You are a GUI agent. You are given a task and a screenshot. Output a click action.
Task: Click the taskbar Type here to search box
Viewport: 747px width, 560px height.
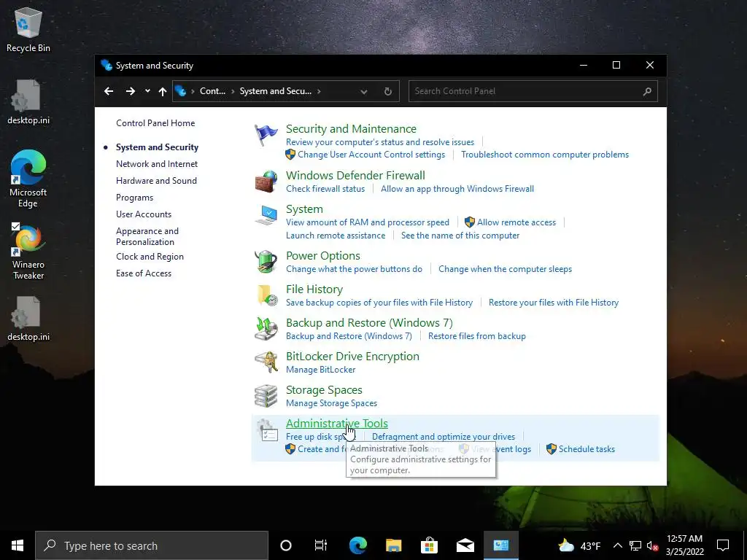pyautogui.click(x=152, y=545)
